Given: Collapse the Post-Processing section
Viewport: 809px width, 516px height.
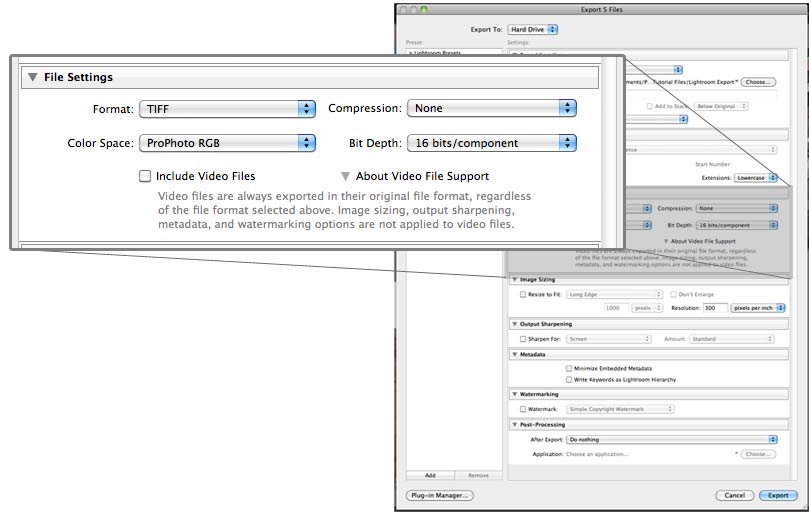Looking at the screenshot, I should coord(514,425).
